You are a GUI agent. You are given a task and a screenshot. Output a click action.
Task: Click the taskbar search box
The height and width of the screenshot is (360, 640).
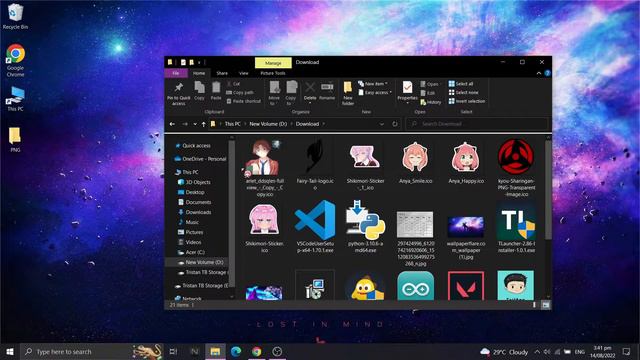(92, 351)
